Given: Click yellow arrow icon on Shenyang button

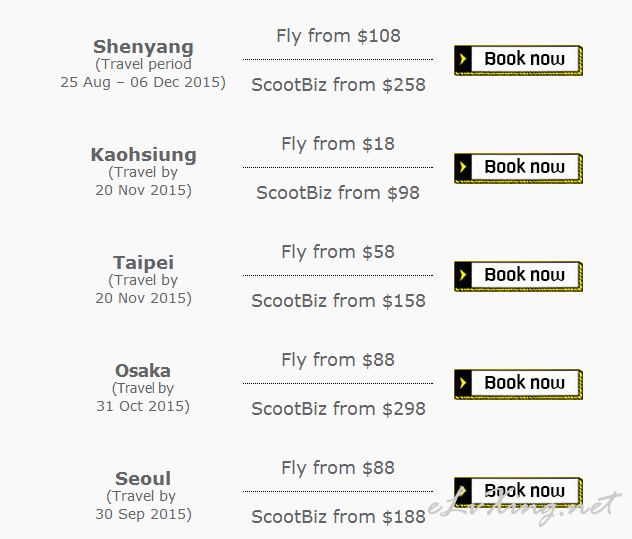Looking at the screenshot, I should click(x=463, y=59).
